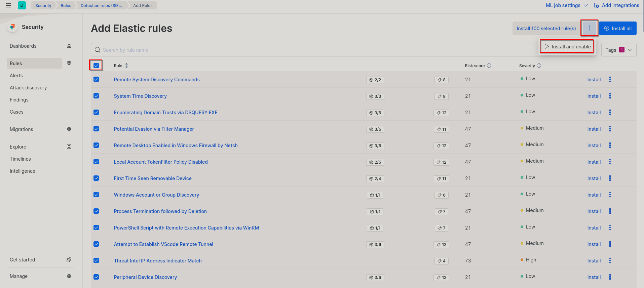Click integrations badge 2/2 for Remote System Discovery
The height and width of the screenshot is (288, 644).
point(375,80)
